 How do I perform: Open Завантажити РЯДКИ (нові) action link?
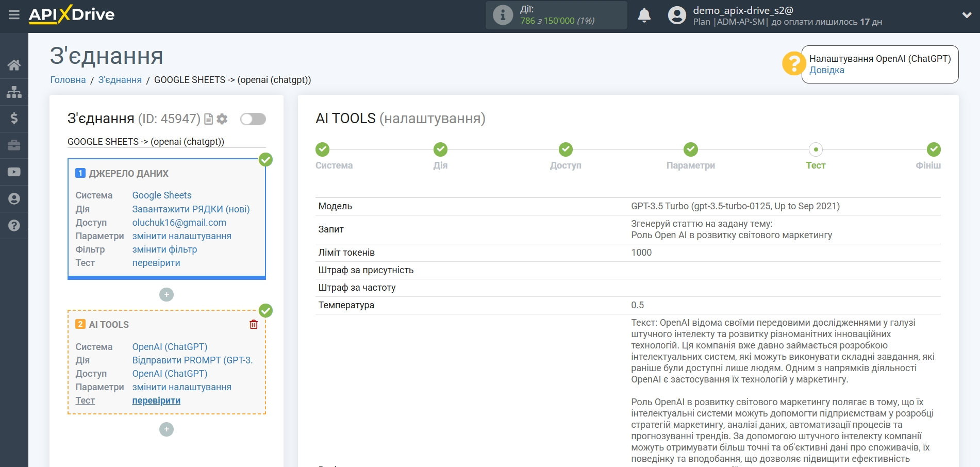[x=191, y=209]
